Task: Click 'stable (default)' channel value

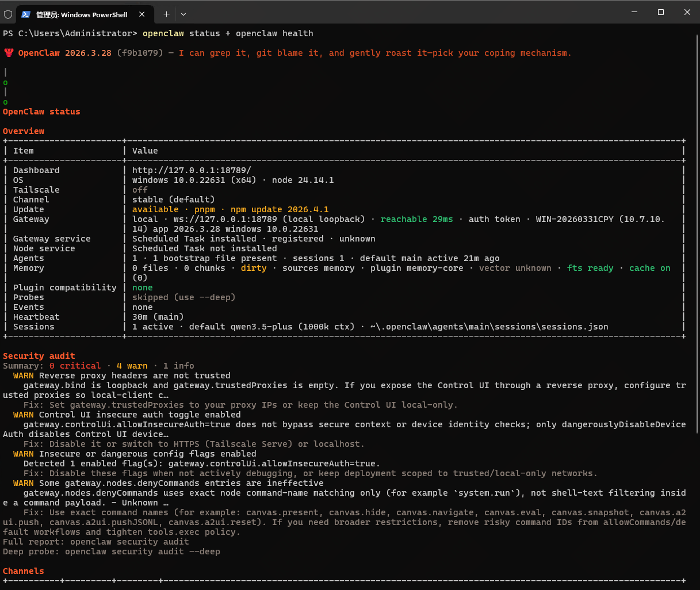Action: (x=173, y=200)
